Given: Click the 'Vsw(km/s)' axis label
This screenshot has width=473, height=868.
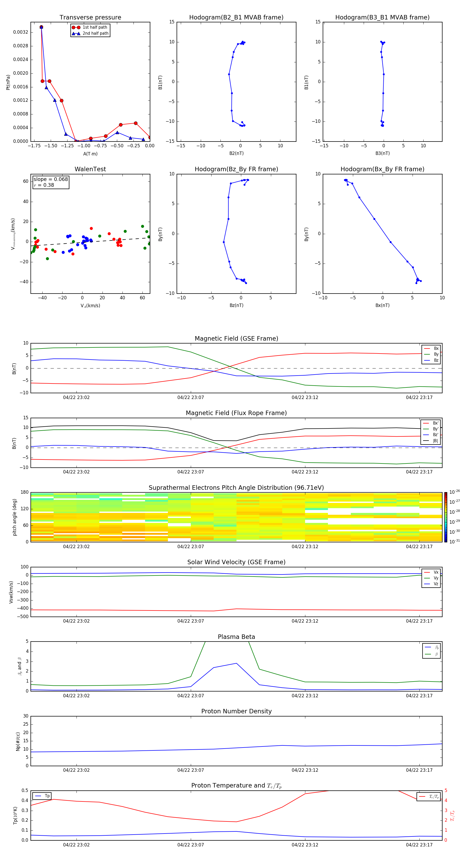Looking at the screenshot, I should [11, 592].
